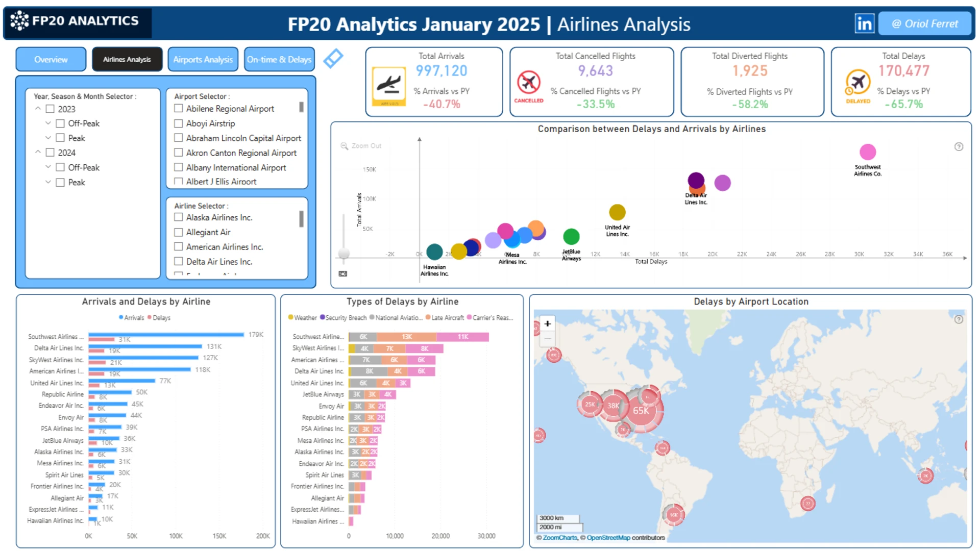
Task: Toggle the Security Breach legend dot
Action: tap(323, 317)
